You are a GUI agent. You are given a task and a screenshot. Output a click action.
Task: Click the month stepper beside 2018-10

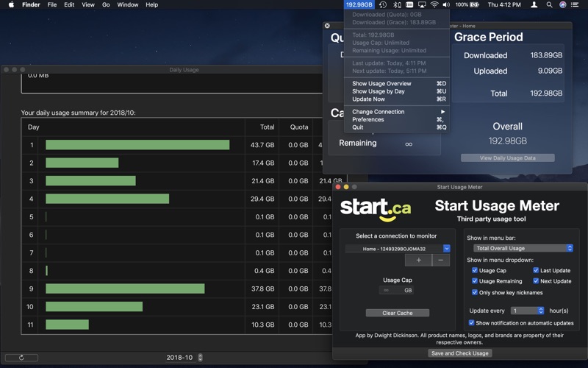(x=200, y=358)
